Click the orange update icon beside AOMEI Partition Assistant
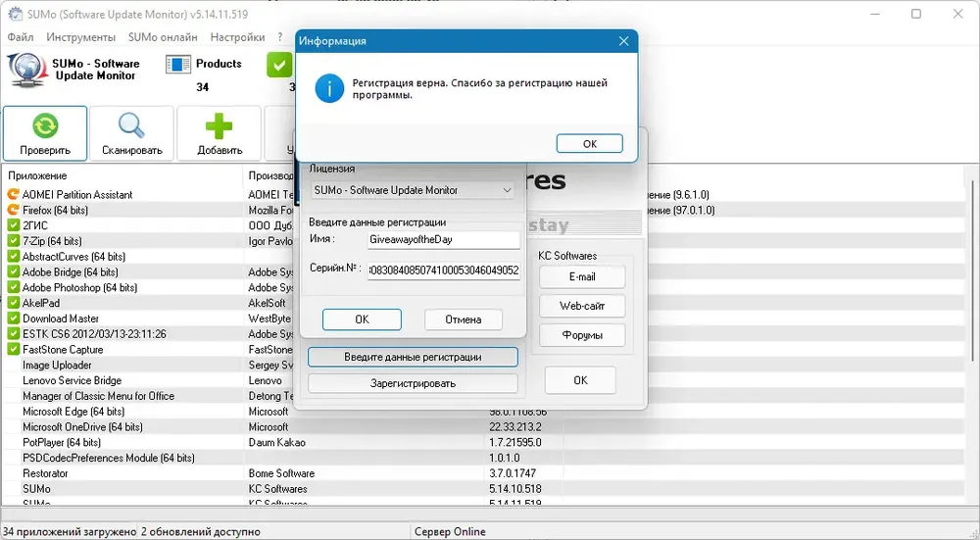The image size is (980, 540). coord(13,194)
